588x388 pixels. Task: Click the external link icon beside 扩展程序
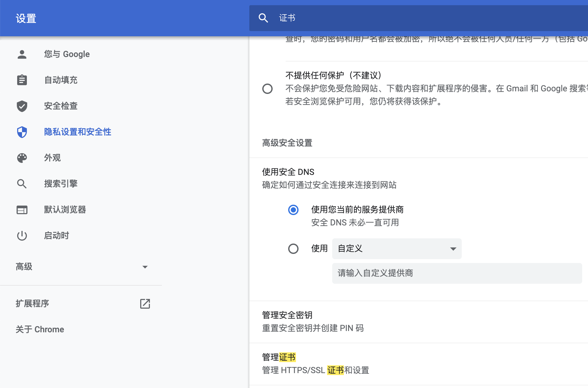coord(145,303)
